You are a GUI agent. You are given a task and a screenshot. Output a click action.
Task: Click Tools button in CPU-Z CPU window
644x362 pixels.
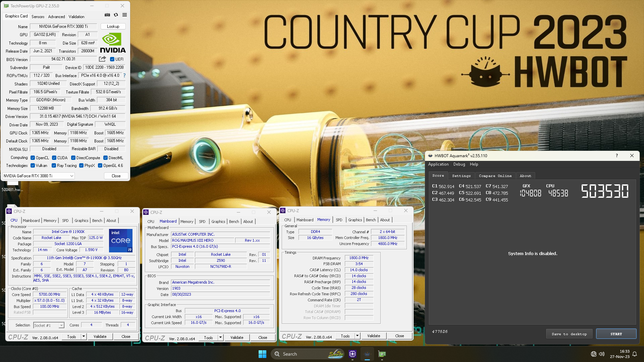coord(71,337)
